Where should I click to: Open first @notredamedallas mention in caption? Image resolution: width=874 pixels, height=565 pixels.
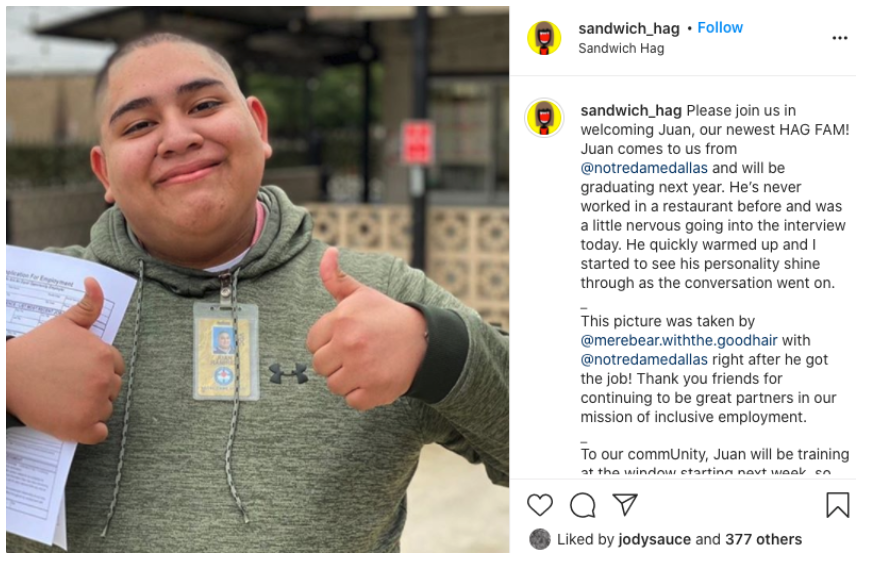pos(644,168)
